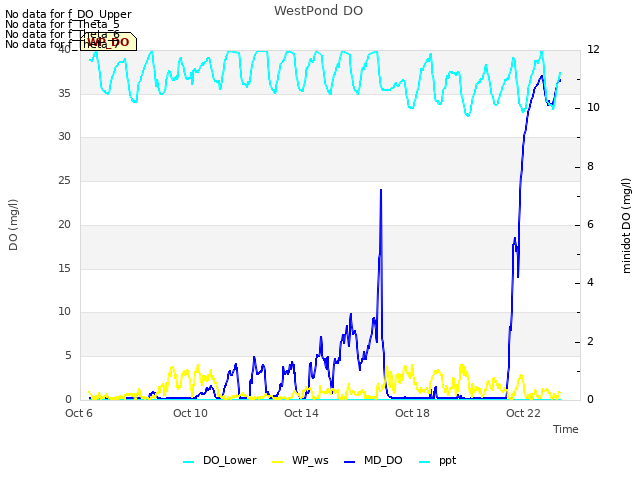Toggle the MD_DO legend entry
The width and height of the screenshot is (640, 480).
click(x=373, y=461)
